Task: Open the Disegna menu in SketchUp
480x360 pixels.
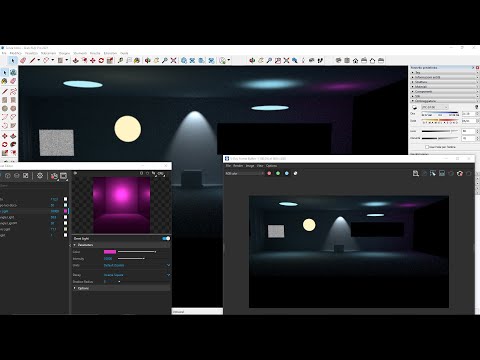Action: click(64, 53)
